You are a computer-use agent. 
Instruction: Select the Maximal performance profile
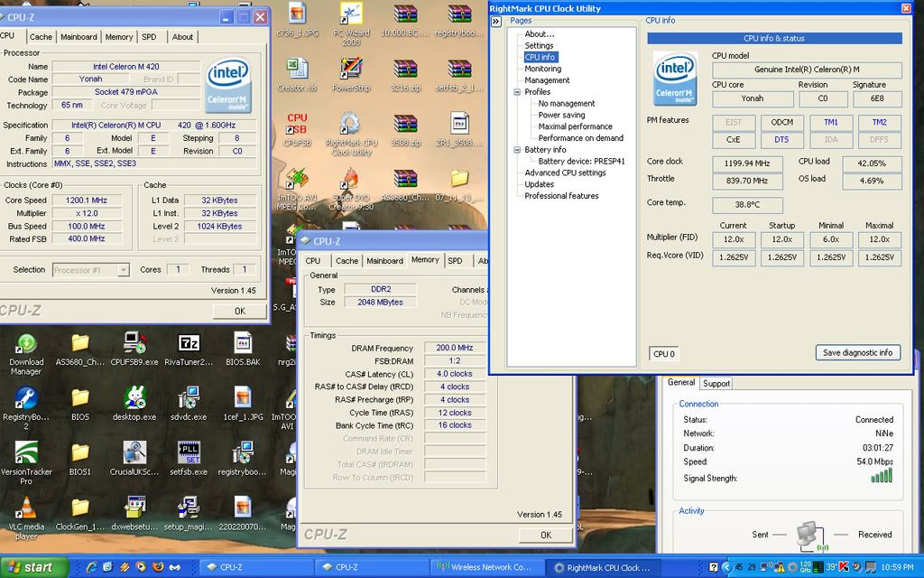[x=575, y=126]
